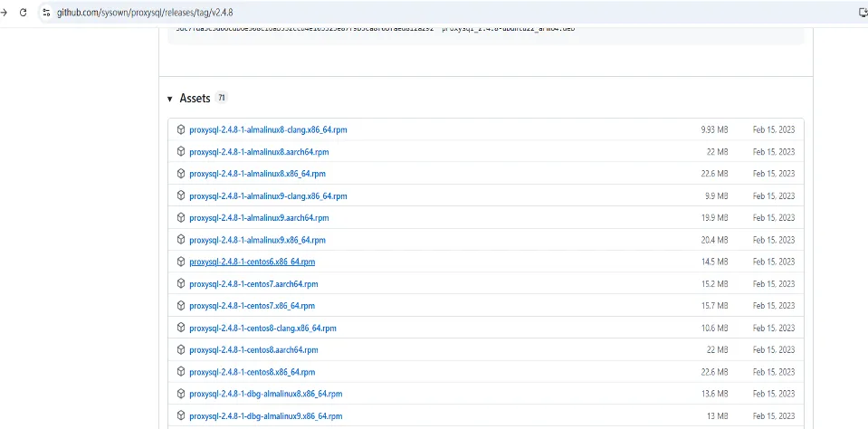The width and height of the screenshot is (868, 429).
Task: Download proxysql-2.4.8-1-almalinux9.x86_64.rpm
Action: (257, 240)
